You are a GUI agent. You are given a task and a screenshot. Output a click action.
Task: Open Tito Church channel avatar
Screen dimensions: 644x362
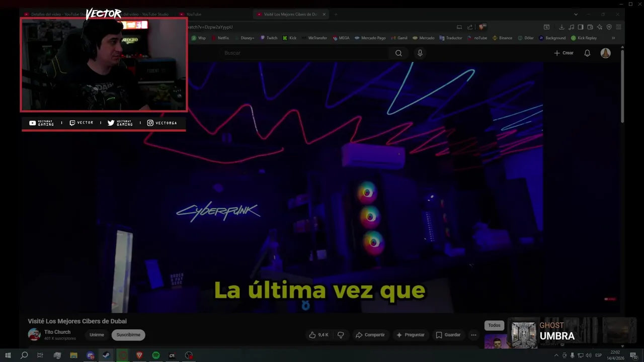[34, 334]
